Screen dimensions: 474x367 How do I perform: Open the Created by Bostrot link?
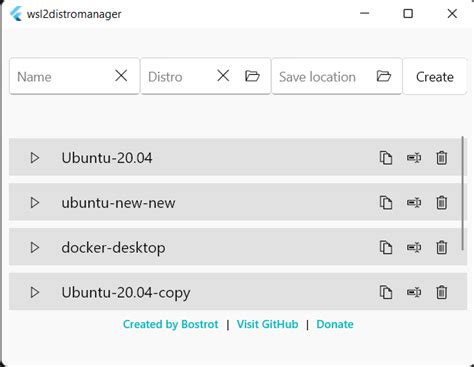click(170, 324)
